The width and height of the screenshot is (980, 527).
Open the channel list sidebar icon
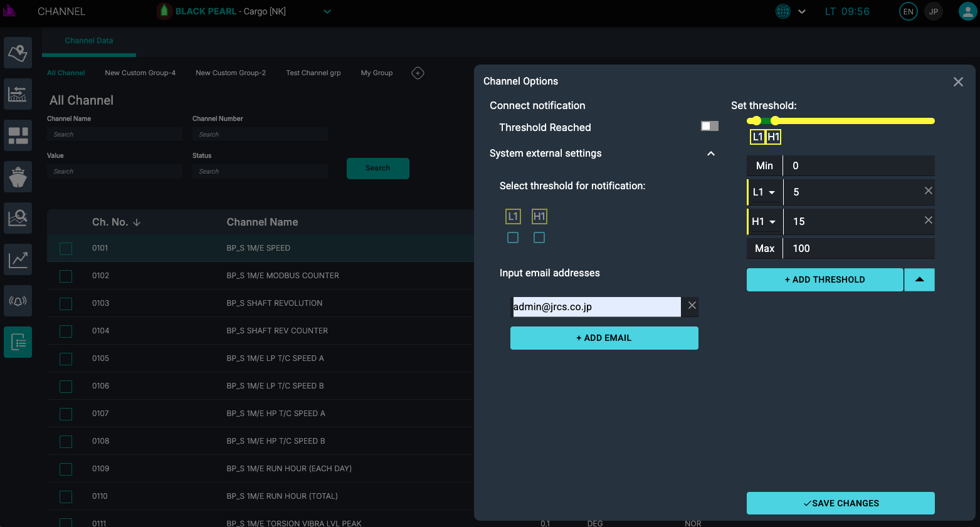[x=18, y=342]
